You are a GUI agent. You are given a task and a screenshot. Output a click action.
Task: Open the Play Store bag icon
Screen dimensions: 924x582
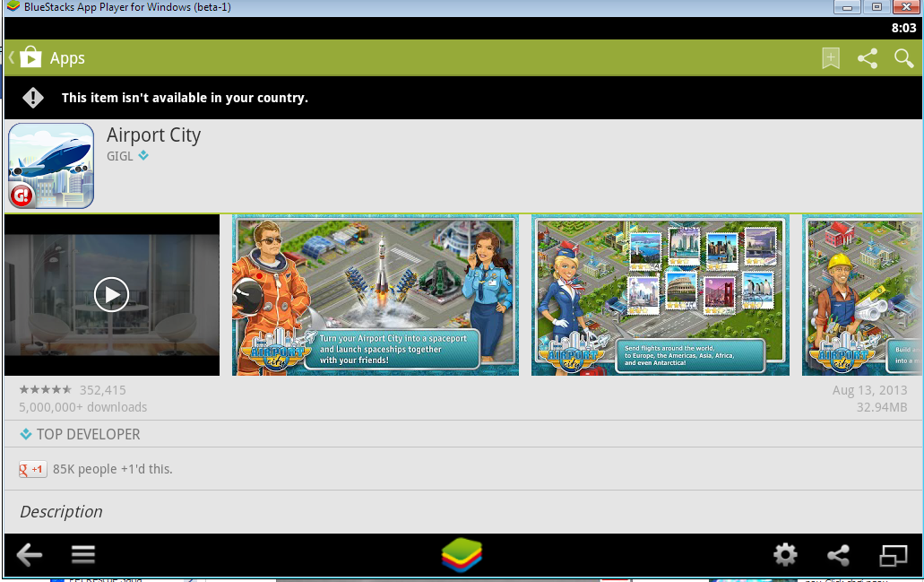[x=30, y=57]
